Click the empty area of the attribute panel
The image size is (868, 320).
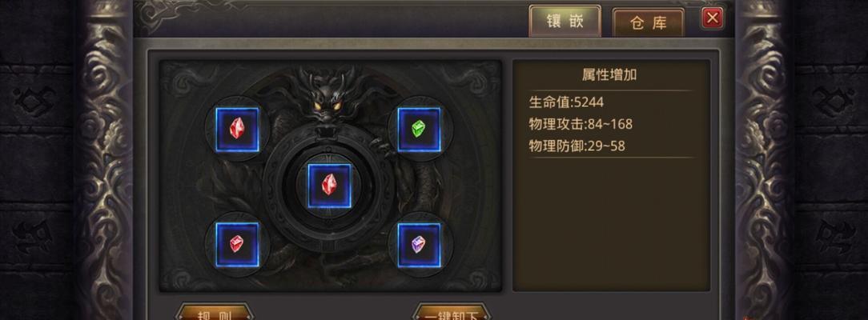[611, 224]
